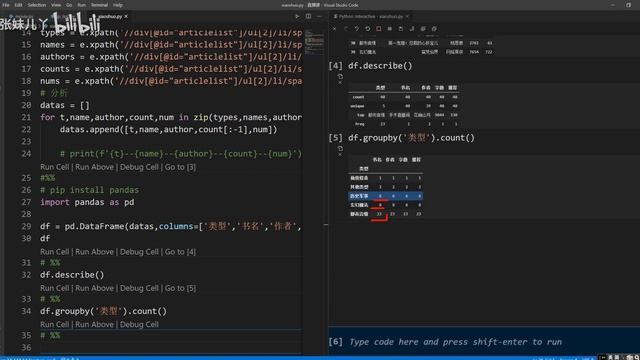Open the variable explorer icon in the interactive toolbar
640x360 pixels.
click(390, 29)
